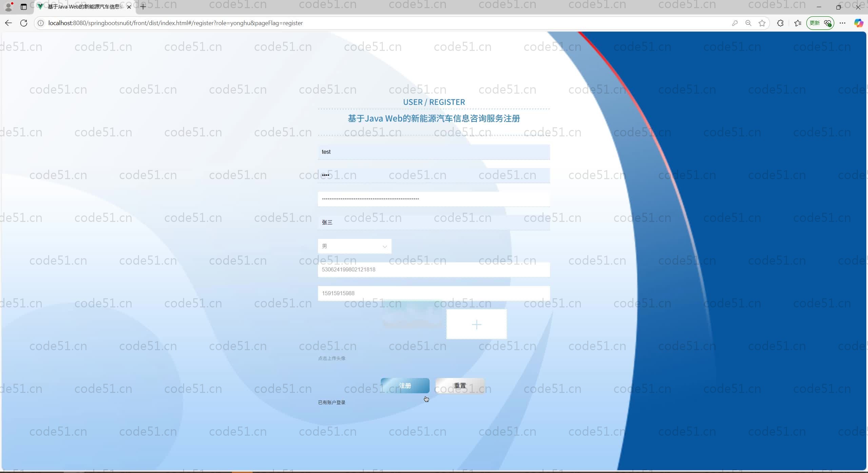Click the browser back arrow
The width and height of the screenshot is (868, 473).
pyautogui.click(x=8, y=23)
